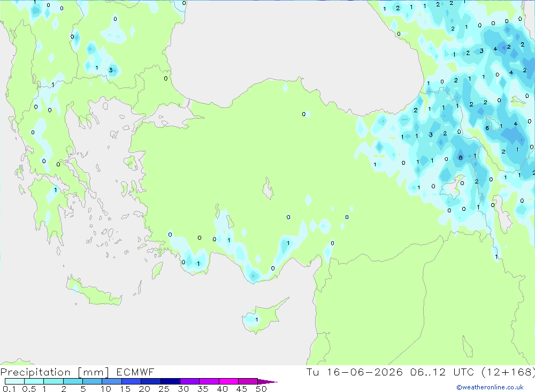Select the 35–40 mm purple legend swatch
The width and height of the screenshot is (535, 392).
coord(209,381)
